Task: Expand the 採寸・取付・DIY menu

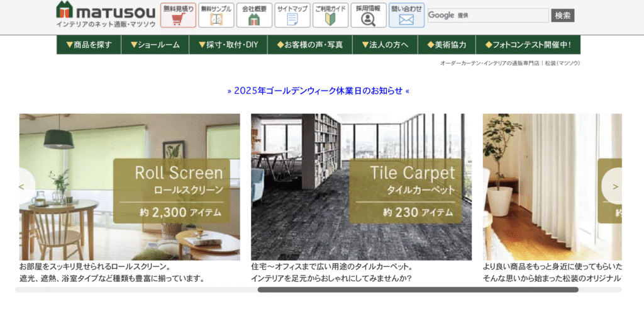Action: (x=228, y=45)
